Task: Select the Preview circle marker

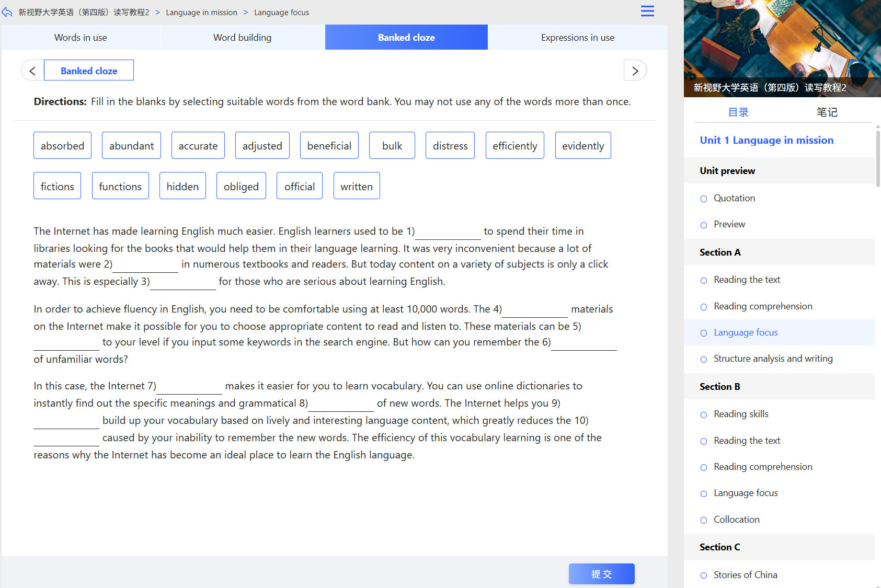Action: pos(704,225)
